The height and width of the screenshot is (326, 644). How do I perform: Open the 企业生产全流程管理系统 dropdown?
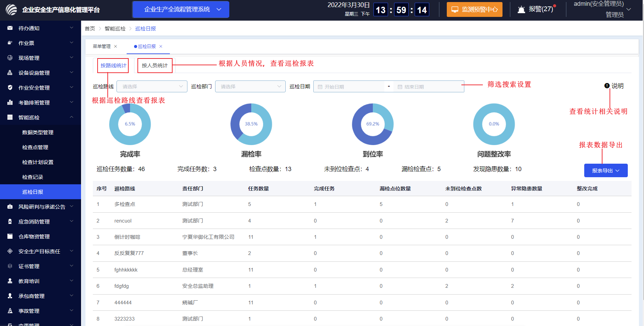[181, 9]
